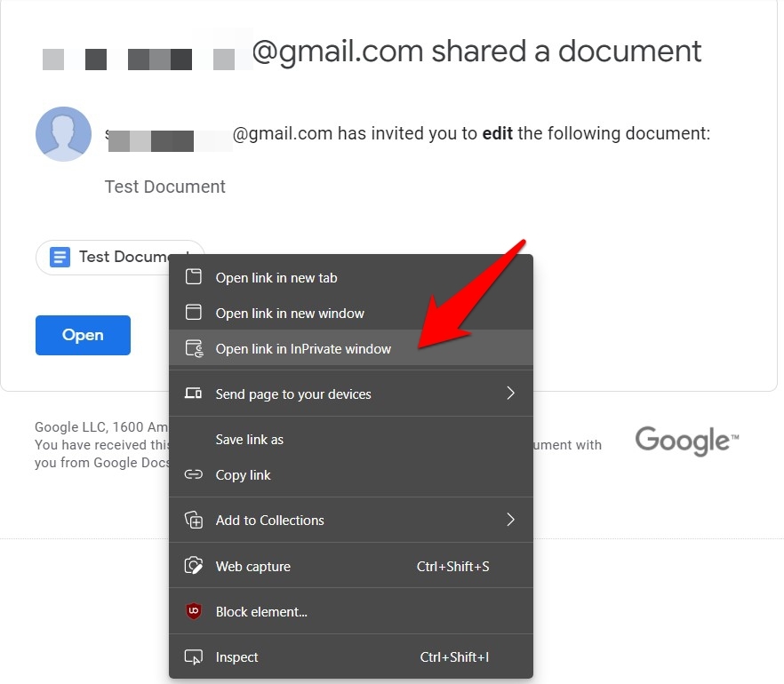Click the InPrivate window icon

click(194, 348)
